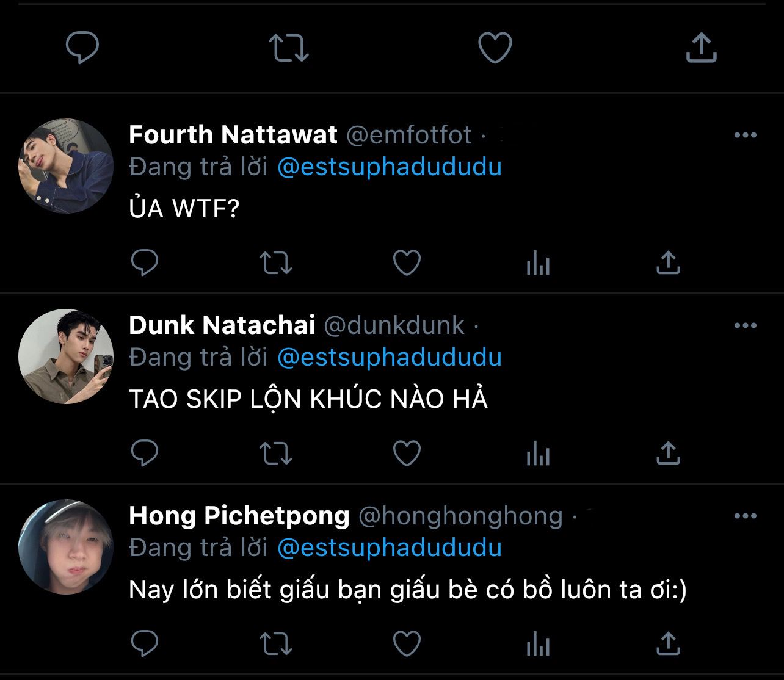Open more options for Hong Pichetpong's tweet
Screen dimensions: 784x680
pyautogui.click(x=745, y=516)
